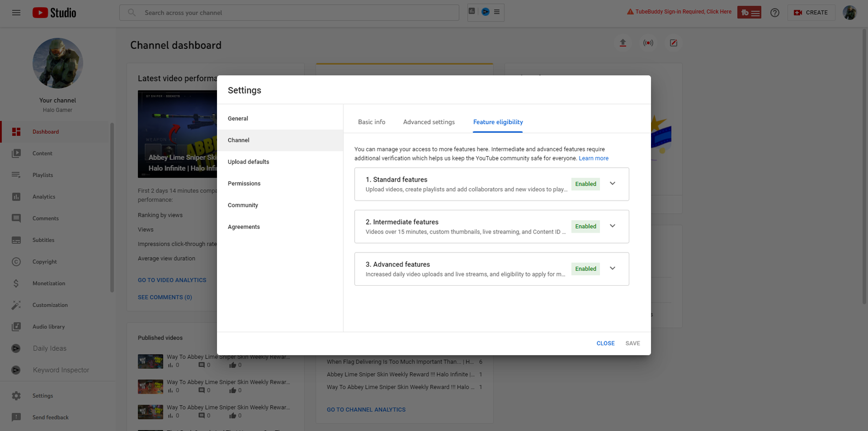Click the Learn more link
868x431 pixels.
coord(593,158)
